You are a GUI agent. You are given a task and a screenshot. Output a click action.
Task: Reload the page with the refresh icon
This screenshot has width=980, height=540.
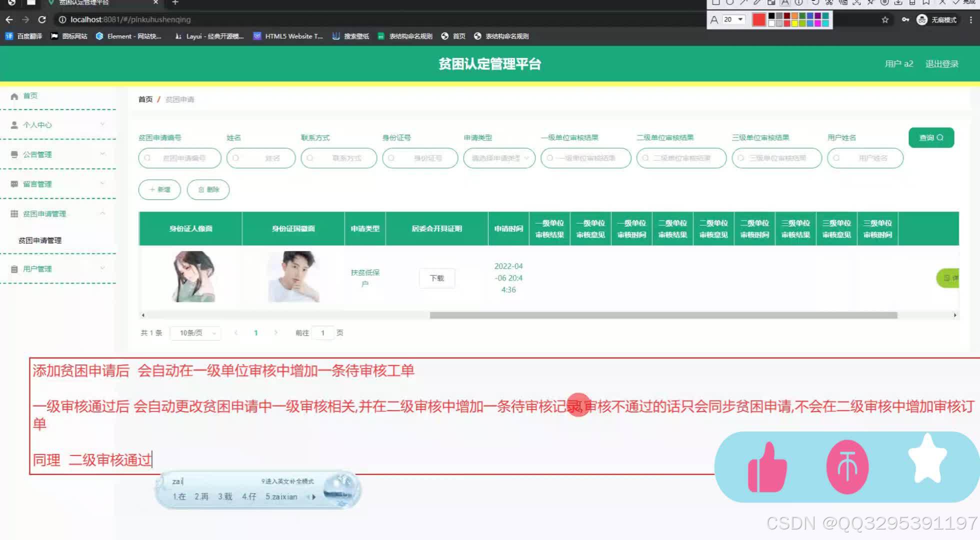[42, 19]
